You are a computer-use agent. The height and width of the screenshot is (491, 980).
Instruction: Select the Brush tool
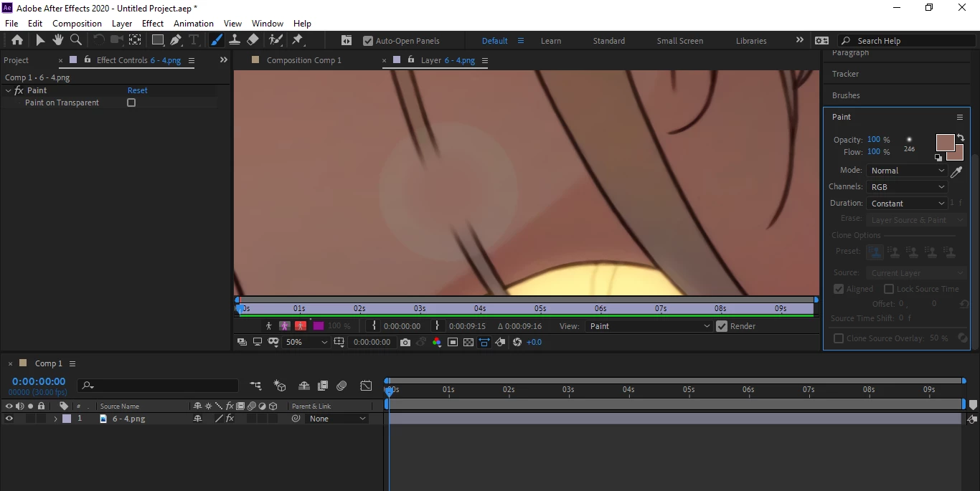pyautogui.click(x=216, y=40)
